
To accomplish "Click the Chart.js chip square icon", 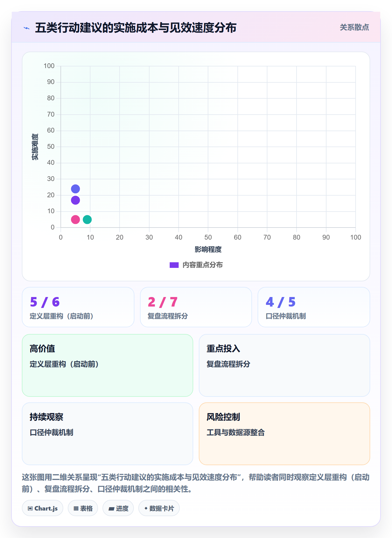I will (30, 508).
